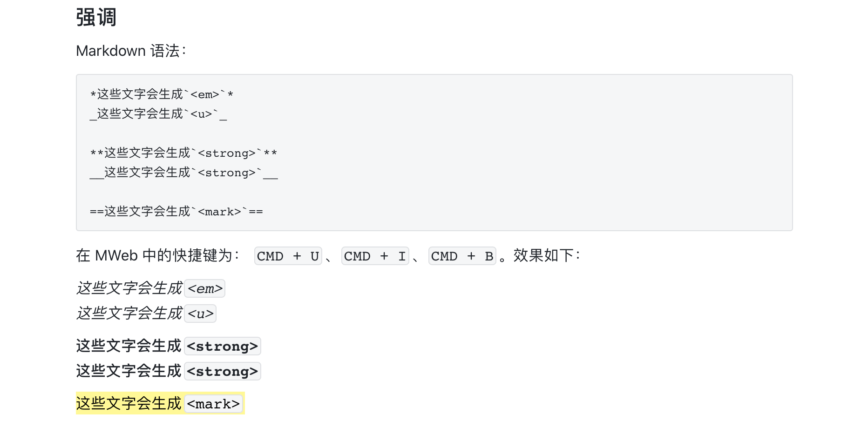The width and height of the screenshot is (868, 427).
Task: Click the double-asterisk <strong> code line
Action: coord(183,153)
